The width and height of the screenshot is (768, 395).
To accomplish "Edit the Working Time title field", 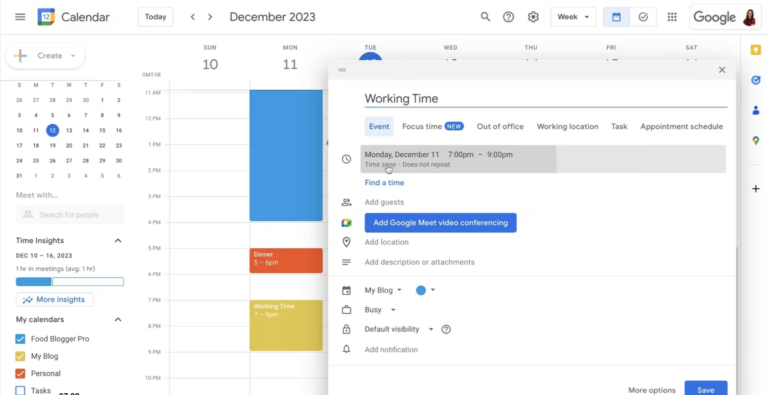I will click(x=546, y=99).
